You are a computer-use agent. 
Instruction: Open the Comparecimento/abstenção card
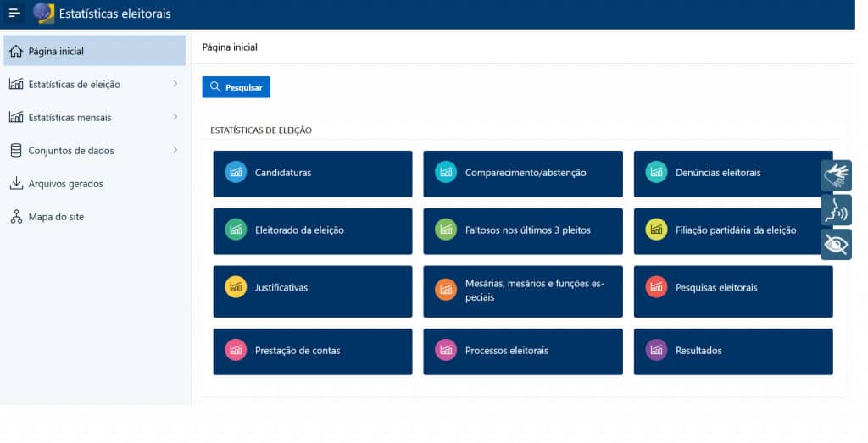click(x=523, y=174)
